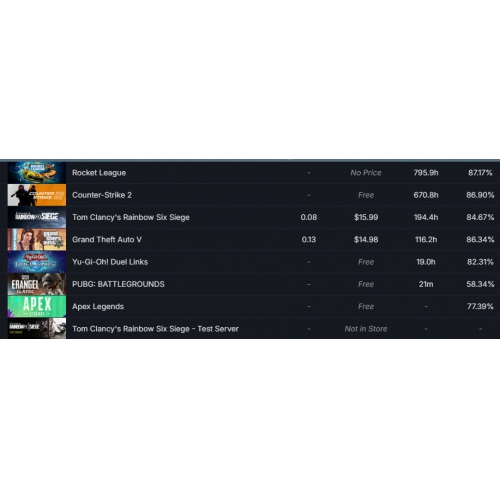Select Rainbow Six Siege - Test Server title
Image resolution: width=500 pixels, height=500 pixels.
tap(155, 329)
